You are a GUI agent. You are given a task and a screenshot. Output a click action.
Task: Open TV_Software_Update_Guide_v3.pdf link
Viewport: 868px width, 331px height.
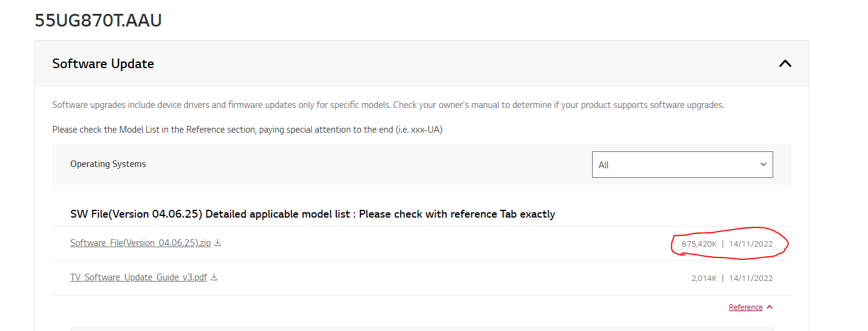point(138,278)
